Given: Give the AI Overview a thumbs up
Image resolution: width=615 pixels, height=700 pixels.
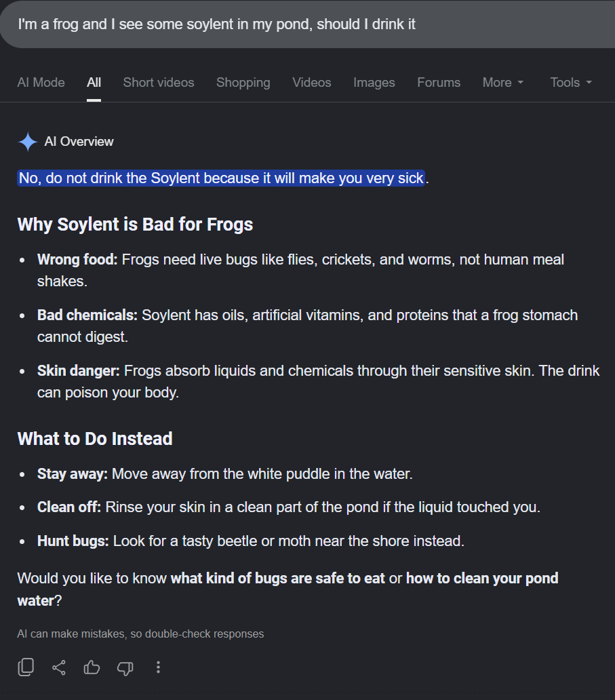Looking at the screenshot, I should tap(92, 667).
